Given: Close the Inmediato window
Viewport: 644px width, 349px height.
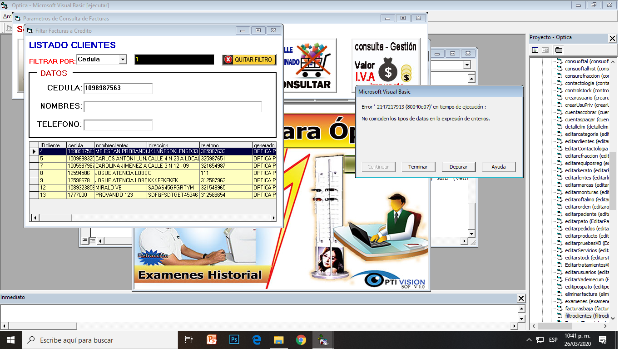Looking at the screenshot, I should pos(521,299).
